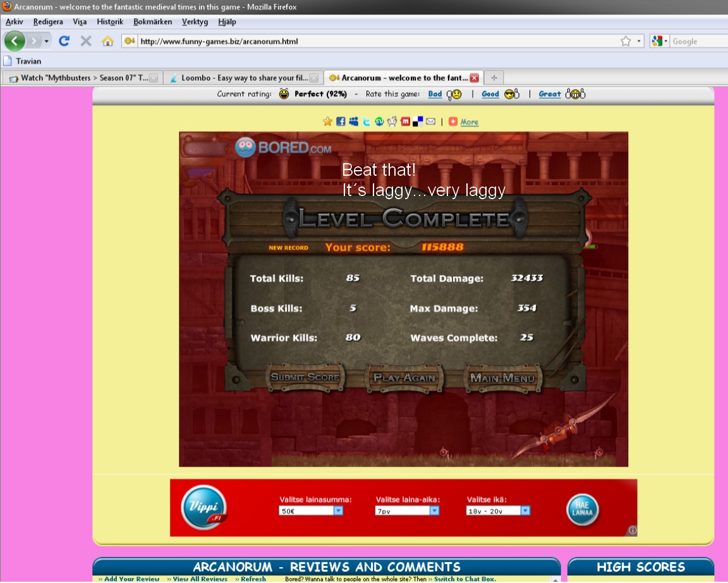Click the site favicon in the address bar

[x=130, y=41]
